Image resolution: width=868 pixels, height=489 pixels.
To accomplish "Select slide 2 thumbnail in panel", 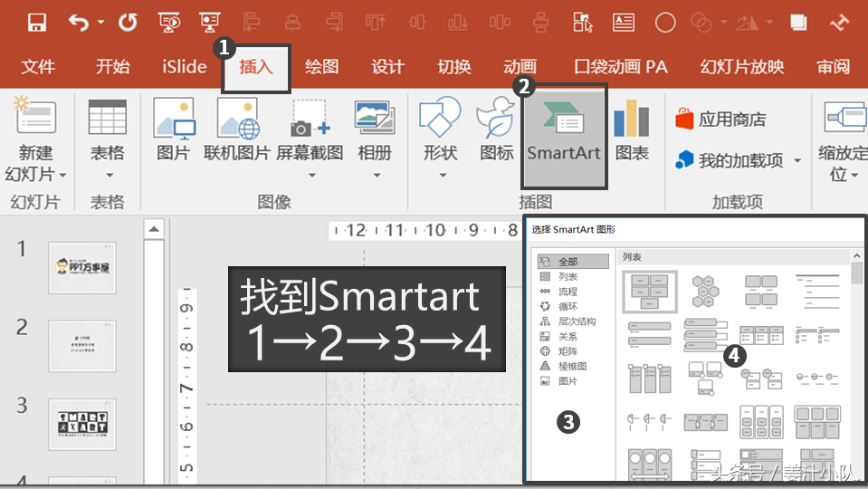I will click(82, 346).
